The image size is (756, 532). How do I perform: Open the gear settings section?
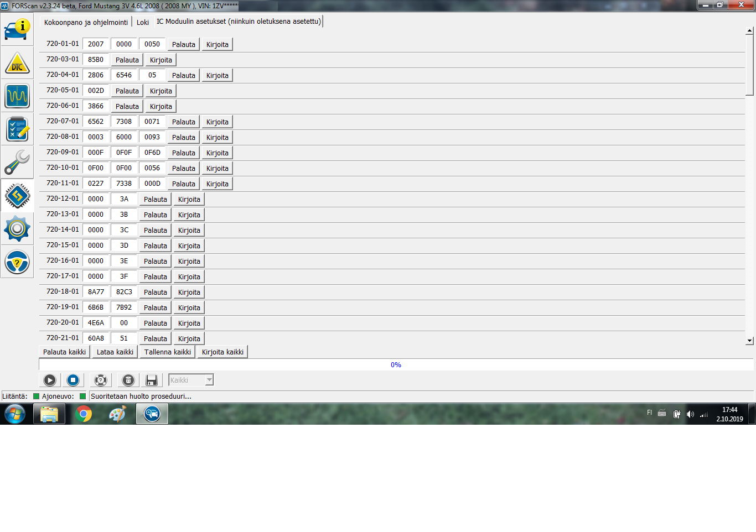(x=17, y=229)
